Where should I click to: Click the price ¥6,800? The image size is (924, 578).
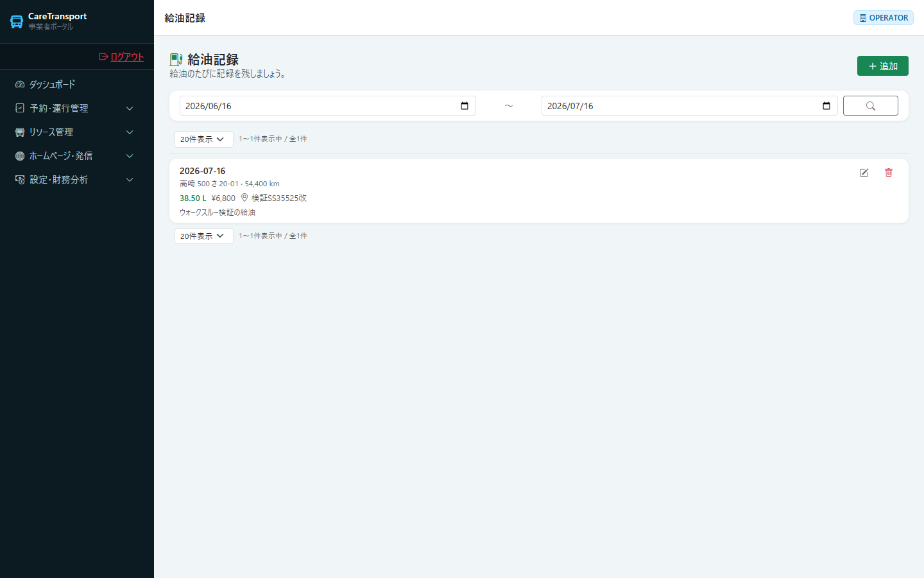click(223, 198)
